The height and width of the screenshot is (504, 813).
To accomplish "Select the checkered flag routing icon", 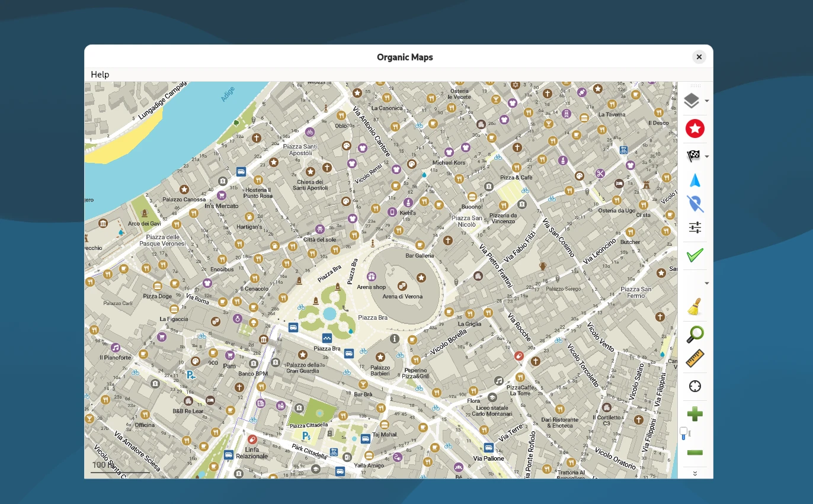I will pyautogui.click(x=692, y=156).
